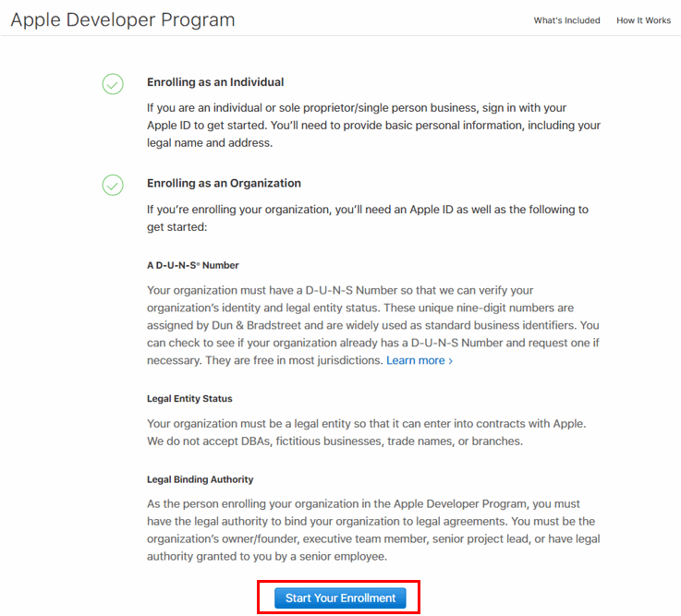Screen dimensions: 681x616
Task: Select the heading 'Enrolling as an Individual'
Action: pos(215,82)
